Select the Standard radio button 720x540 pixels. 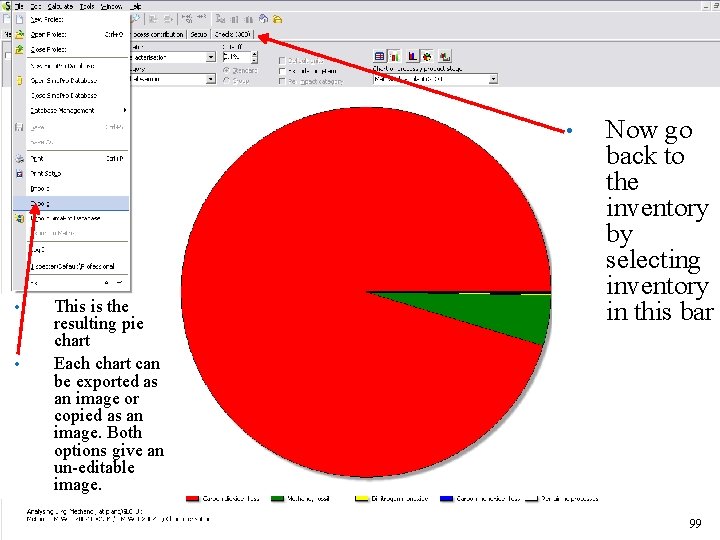pos(226,70)
